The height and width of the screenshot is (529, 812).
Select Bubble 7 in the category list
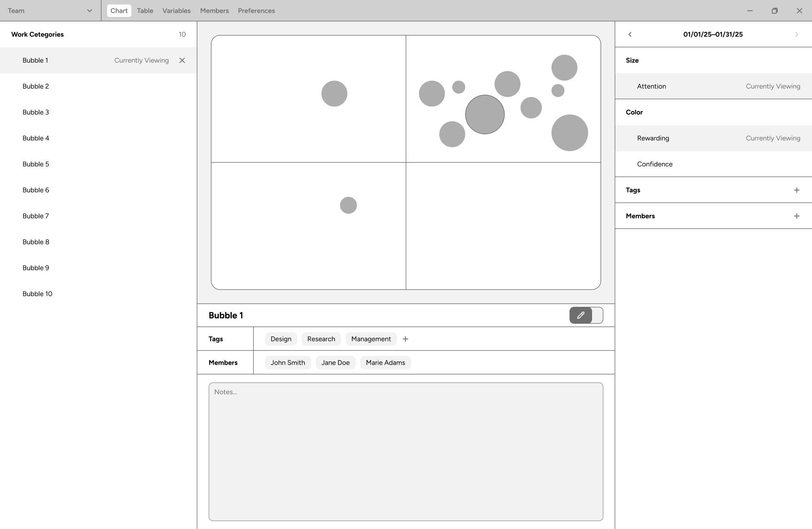click(98, 216)
